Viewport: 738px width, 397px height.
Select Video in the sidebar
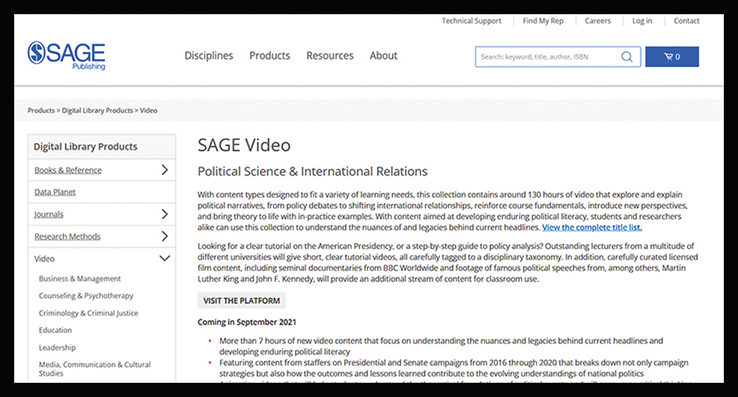44,259
